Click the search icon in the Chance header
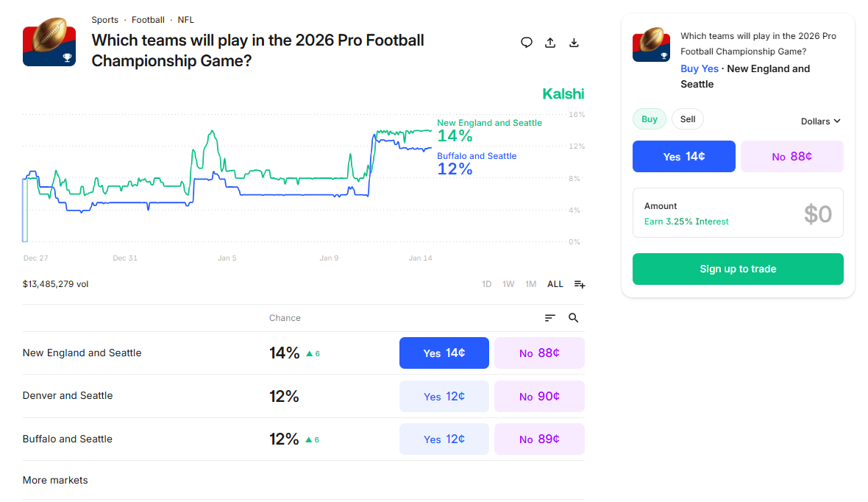This screenshot has height=502, width=868. pyautogui.click(x=573, y=317)
